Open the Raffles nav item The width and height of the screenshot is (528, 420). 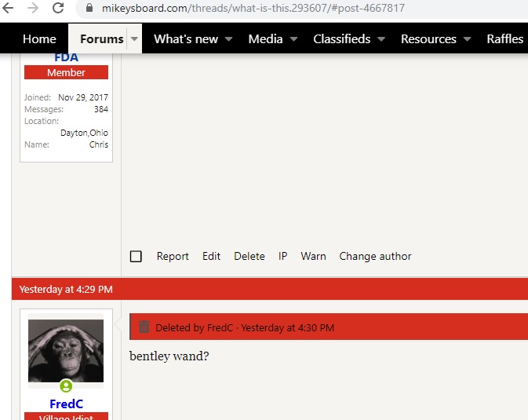tap(504, 39)
